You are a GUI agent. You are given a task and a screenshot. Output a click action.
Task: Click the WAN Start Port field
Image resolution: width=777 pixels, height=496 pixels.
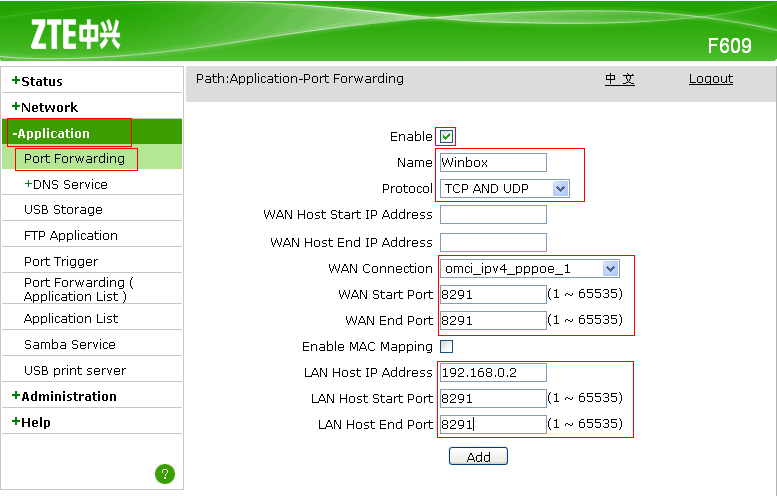tap(493, 294)
